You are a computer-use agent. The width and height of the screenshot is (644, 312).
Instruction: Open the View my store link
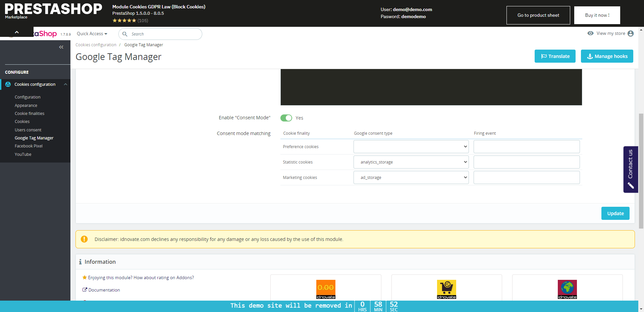coord(611,34)
